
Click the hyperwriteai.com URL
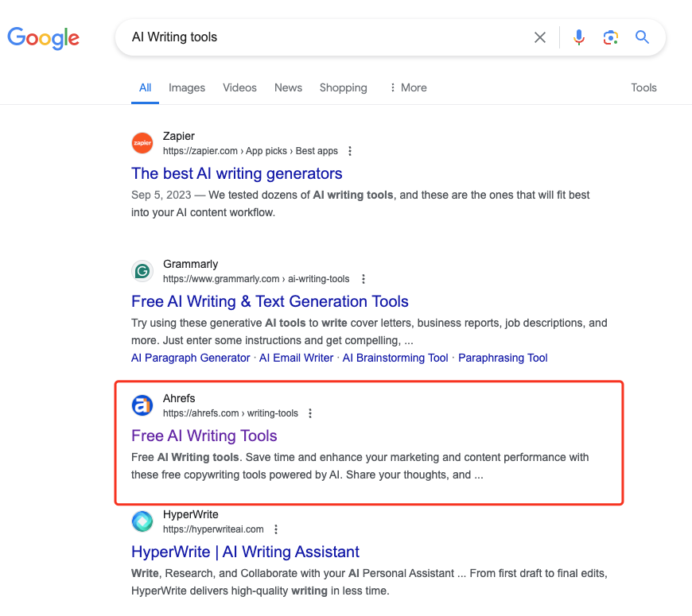pos(213,529)
